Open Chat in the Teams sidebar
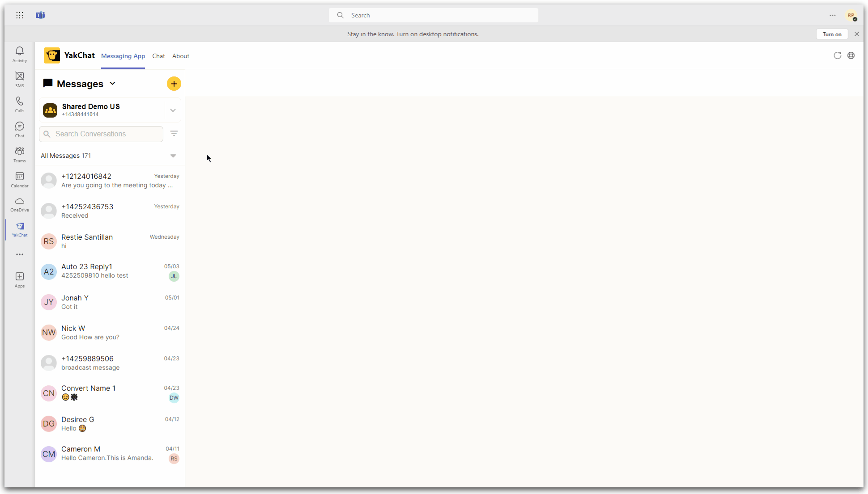The width and height of the screenshot is (868, 494). click(x=20, y=130)
